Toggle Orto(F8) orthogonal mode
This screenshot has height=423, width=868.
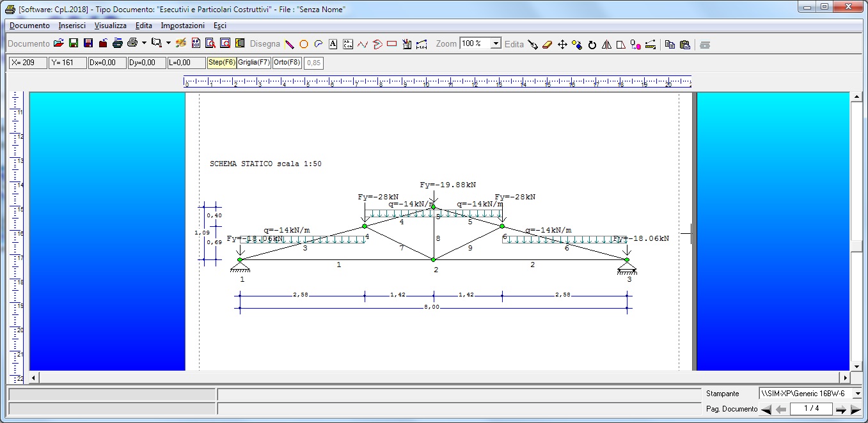tap(287, 63)
